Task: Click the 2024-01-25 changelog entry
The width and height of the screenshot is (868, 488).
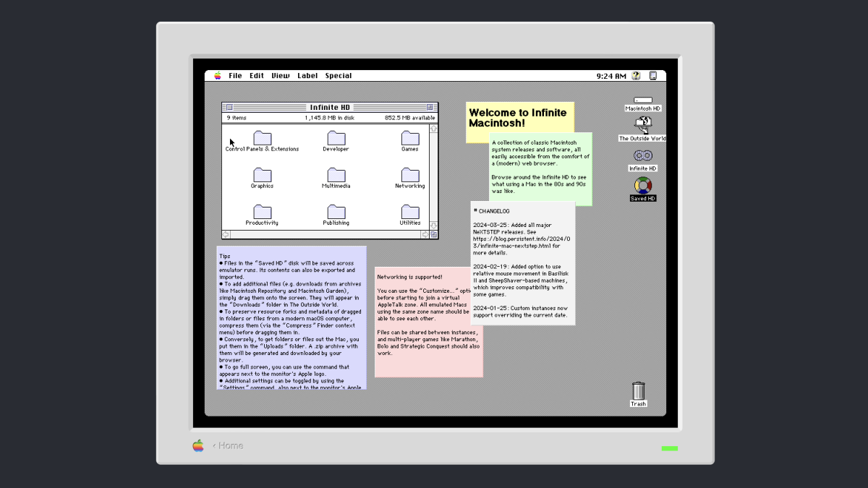Action: (x=520, y=312)
